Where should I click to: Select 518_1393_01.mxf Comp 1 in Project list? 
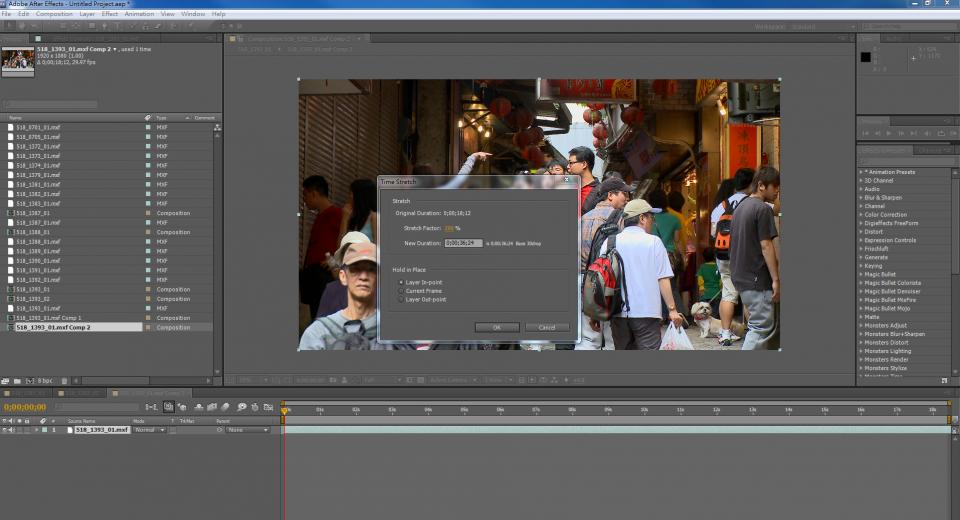coord(49,318)
